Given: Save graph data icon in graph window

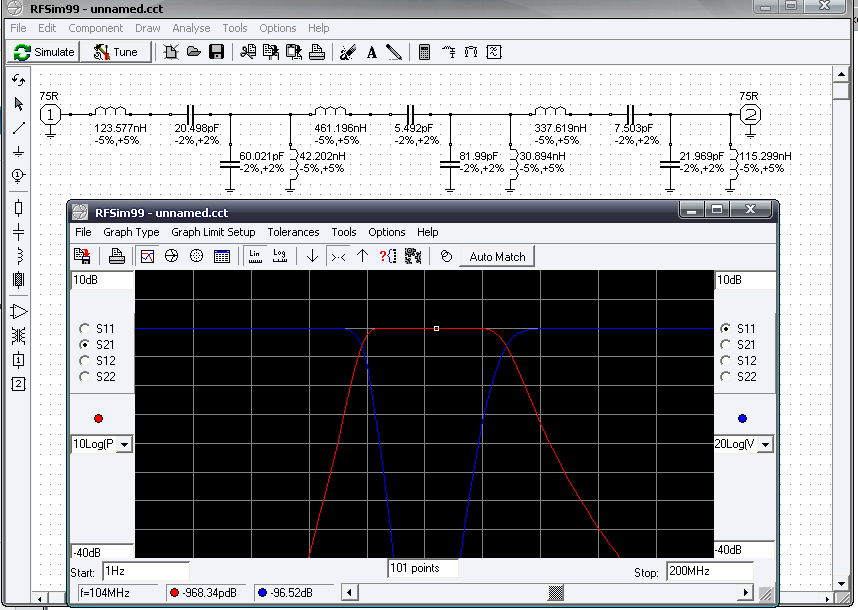Looking at the screenshot, I should [x=83, y=256].
